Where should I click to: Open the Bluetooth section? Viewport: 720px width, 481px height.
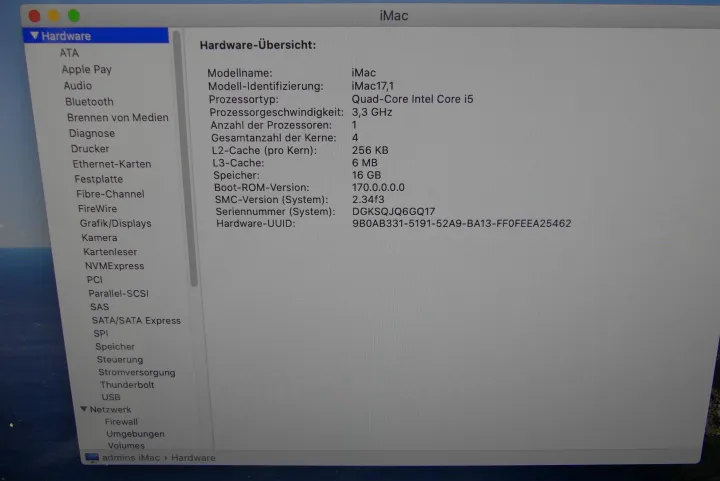(x=89, y=101)
